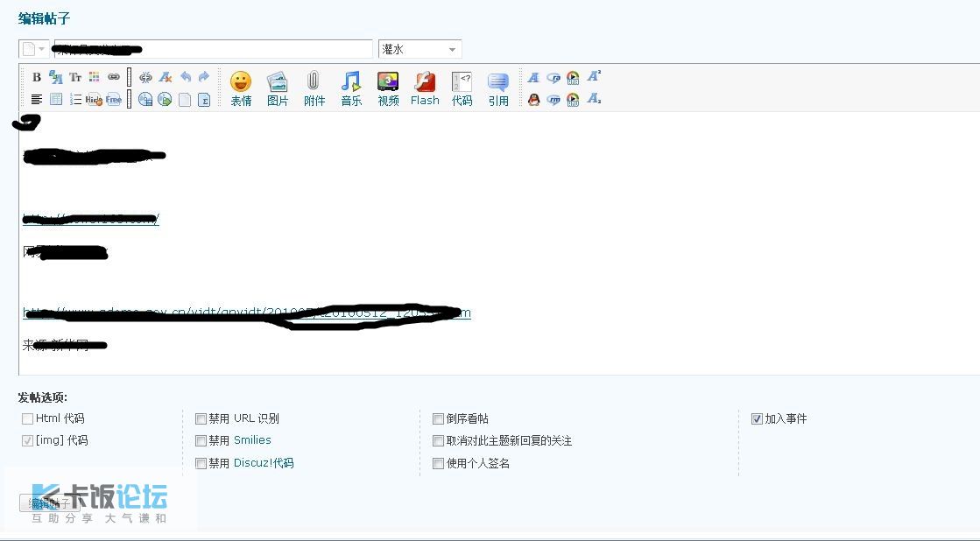Viewport: 980px width, 541px height.
Task: Toggle bold text formatting
Action: [36, 77]
